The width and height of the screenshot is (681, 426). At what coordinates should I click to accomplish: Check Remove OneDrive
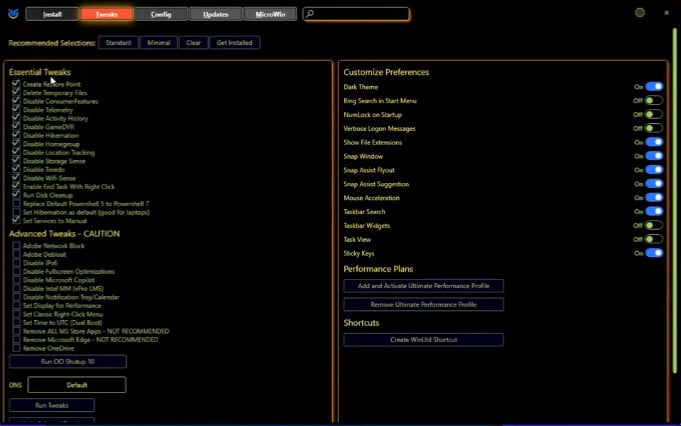click(x=16, y=348)
